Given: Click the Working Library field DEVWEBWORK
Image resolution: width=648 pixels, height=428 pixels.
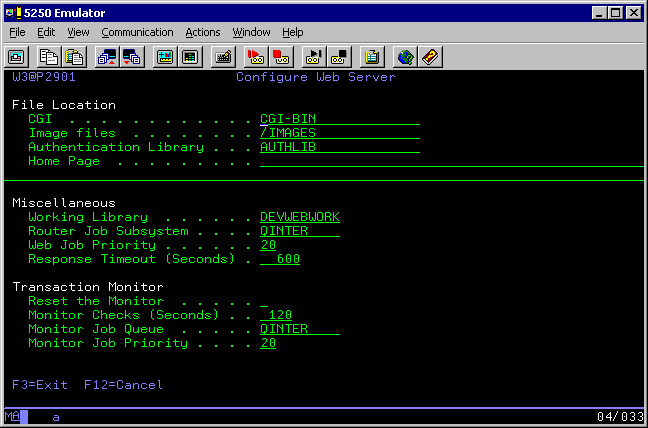Looking at the screenshot, I should point(300,217).
